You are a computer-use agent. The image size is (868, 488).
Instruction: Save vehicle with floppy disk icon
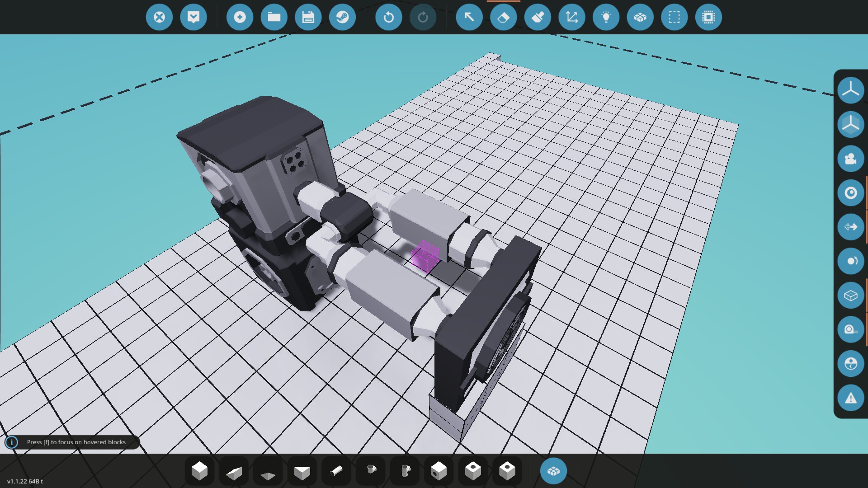(x=308, y=17)
